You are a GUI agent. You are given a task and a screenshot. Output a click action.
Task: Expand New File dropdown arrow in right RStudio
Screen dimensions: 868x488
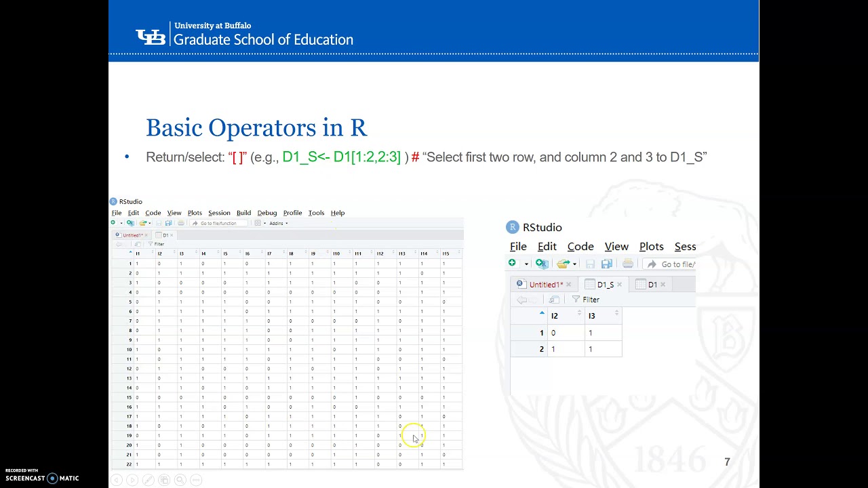526,264
